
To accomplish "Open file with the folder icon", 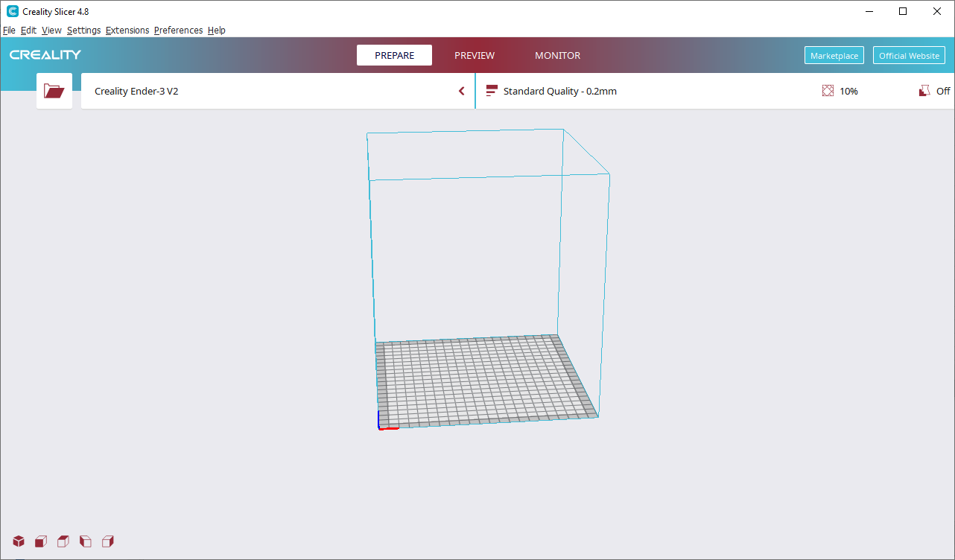I will (54, 91).
